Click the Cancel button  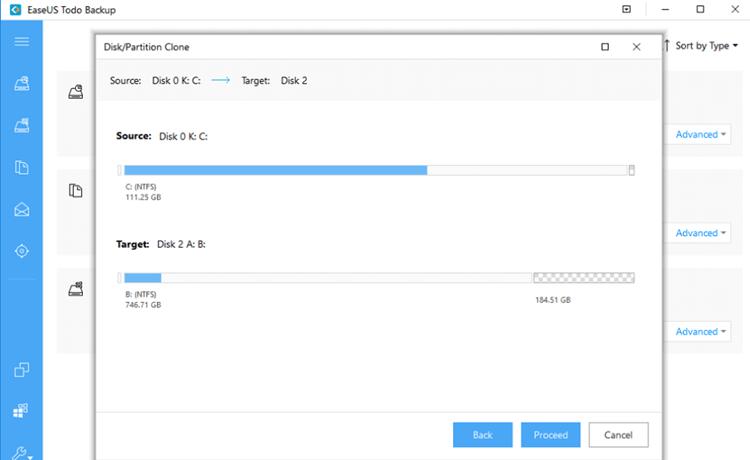coord(618,435)
